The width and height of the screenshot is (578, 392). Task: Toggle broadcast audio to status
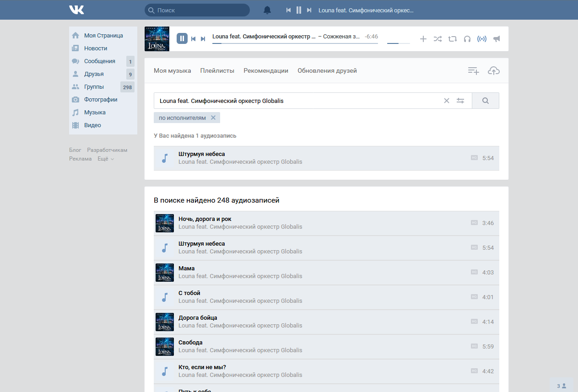[482, 39]
